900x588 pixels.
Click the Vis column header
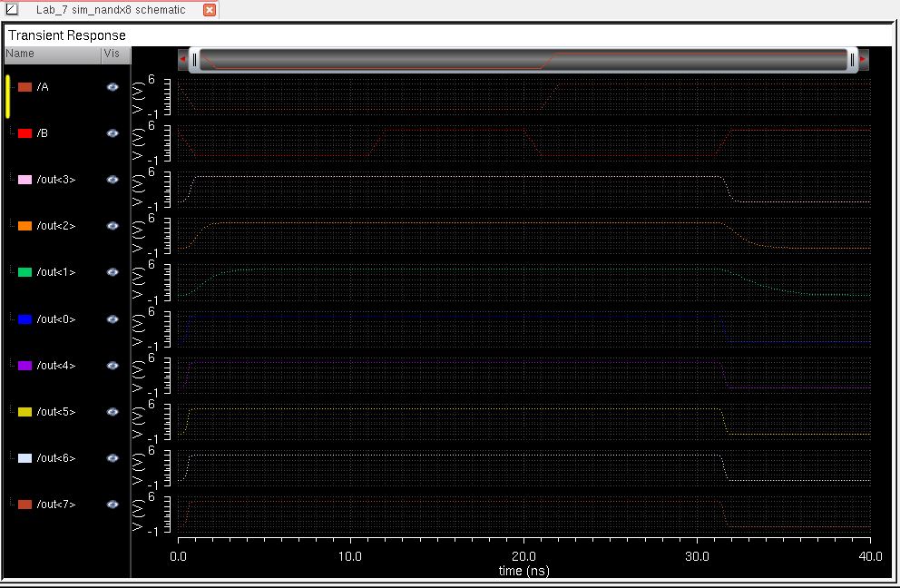coord(116,54)
